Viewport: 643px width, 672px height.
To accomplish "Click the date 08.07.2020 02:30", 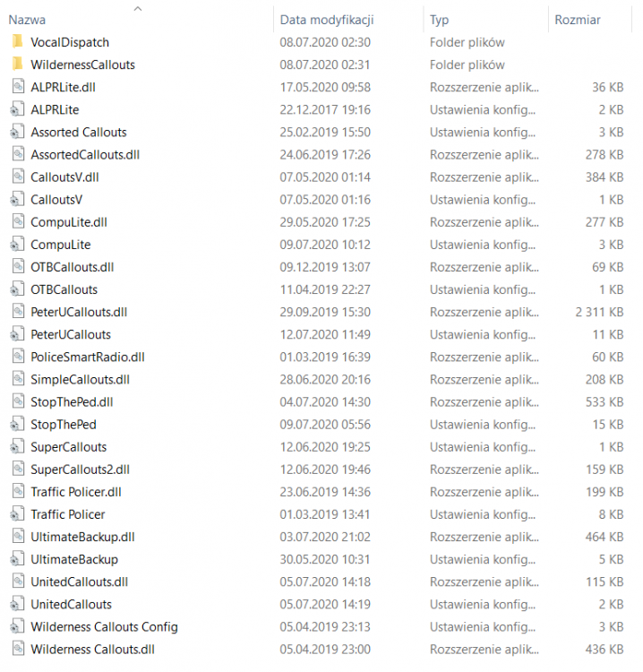I will [325, 42].
